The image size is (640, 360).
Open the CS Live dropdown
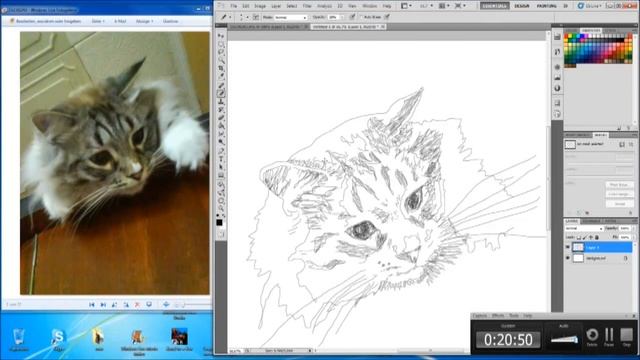tap(589, 6)
